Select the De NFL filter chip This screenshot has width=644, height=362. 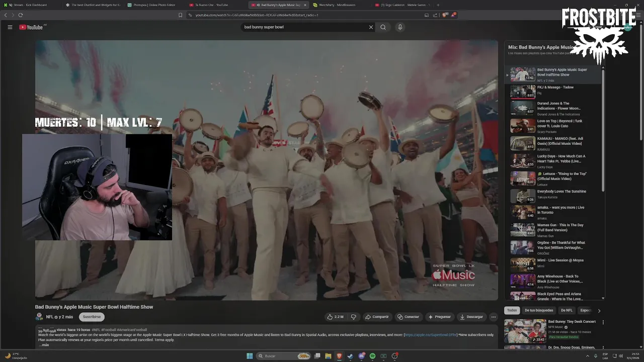click(x=567, y=310)
